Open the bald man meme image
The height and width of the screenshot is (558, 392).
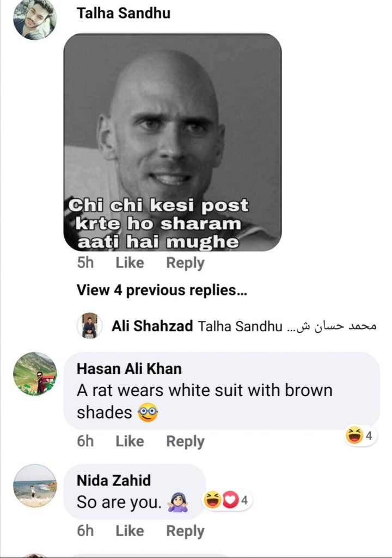(x=173, y=142)
